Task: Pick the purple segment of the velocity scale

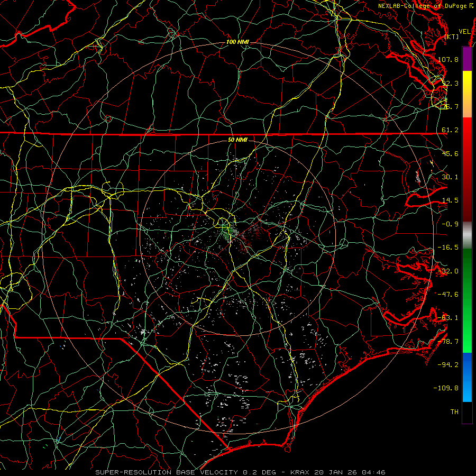Action: pyautogui.click(x=467, y=59)
